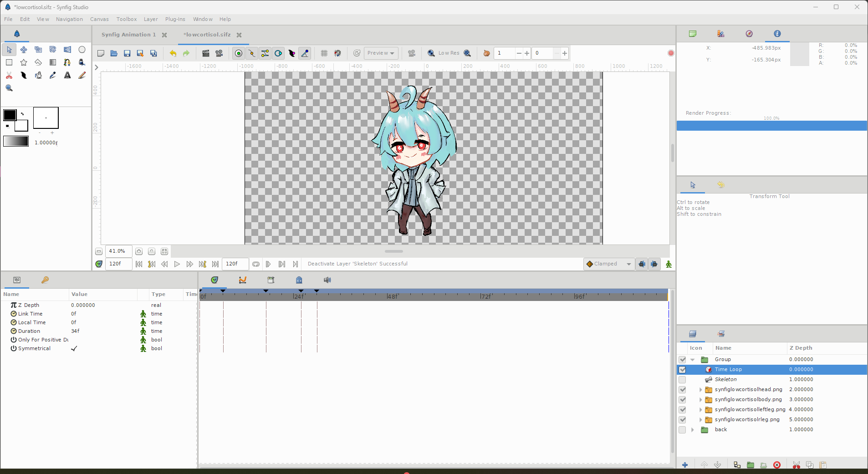868x474 pixels.
Task: Expand the synfiglowcortisolbody.png layer
Action: pos(700,400)
